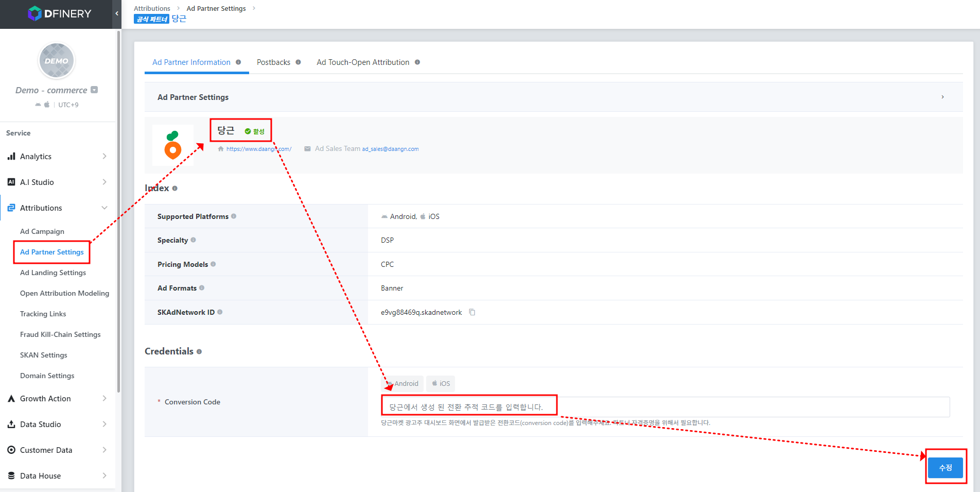Click info icon beside Ad Partner Information
The height and width of the screenshot is (492, 980).
click(238, 62)
